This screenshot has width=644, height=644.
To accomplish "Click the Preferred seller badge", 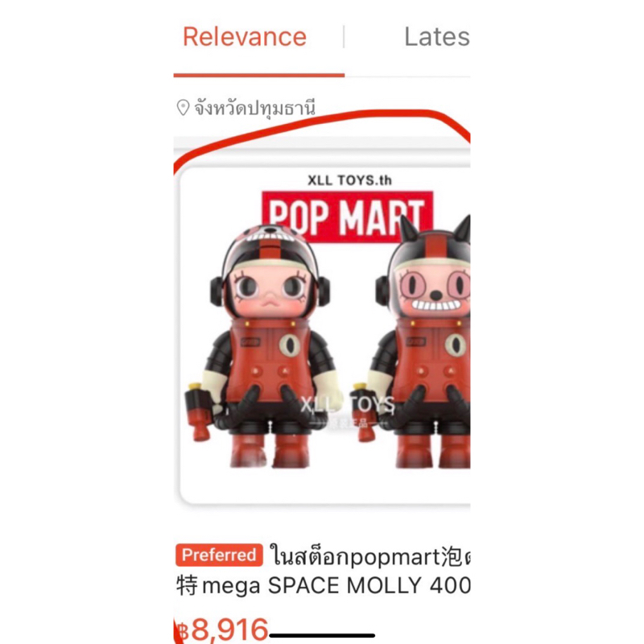I will coord(219,555).
